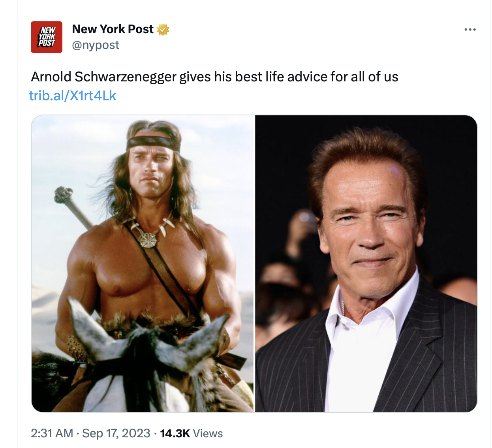The width and height of the screenshot is (492, 448).
Task: Open the right photo of man in suit
Action: pyautogui.click(x=366, y=264)
